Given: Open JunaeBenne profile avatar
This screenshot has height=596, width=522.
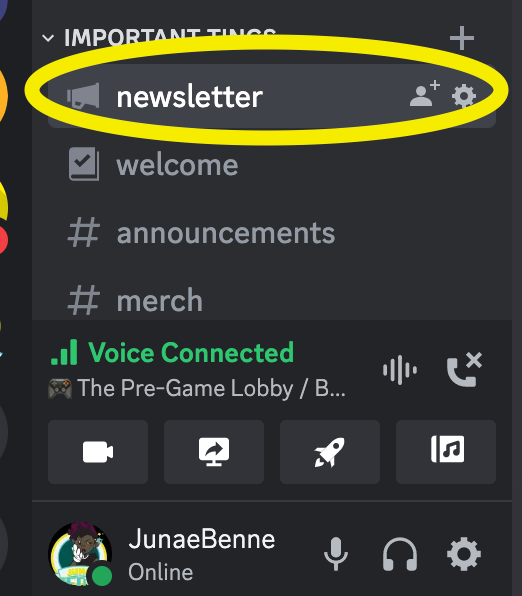Looking at the screenshot, I should point(81,554).
